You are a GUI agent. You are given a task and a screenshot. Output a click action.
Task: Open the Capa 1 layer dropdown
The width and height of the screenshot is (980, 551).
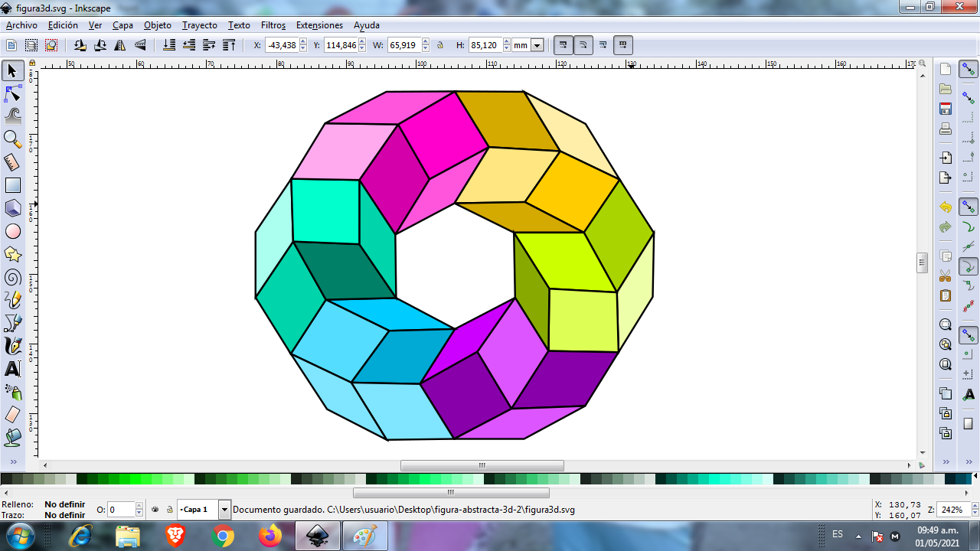[224, 510]
